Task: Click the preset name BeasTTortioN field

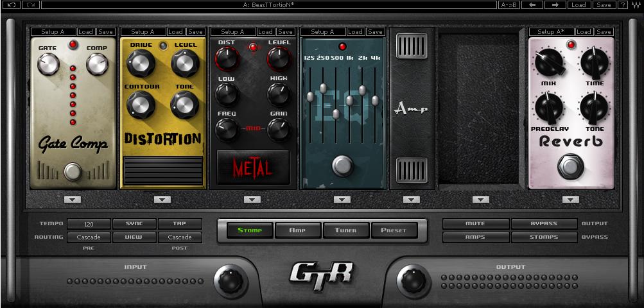Action: (x=269, y=5)
